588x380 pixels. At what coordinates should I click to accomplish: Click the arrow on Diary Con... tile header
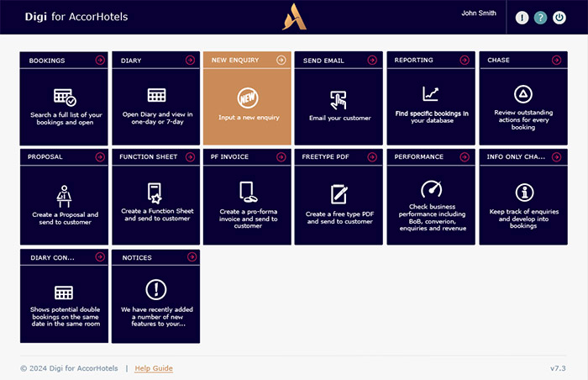(x=100, y=257)
